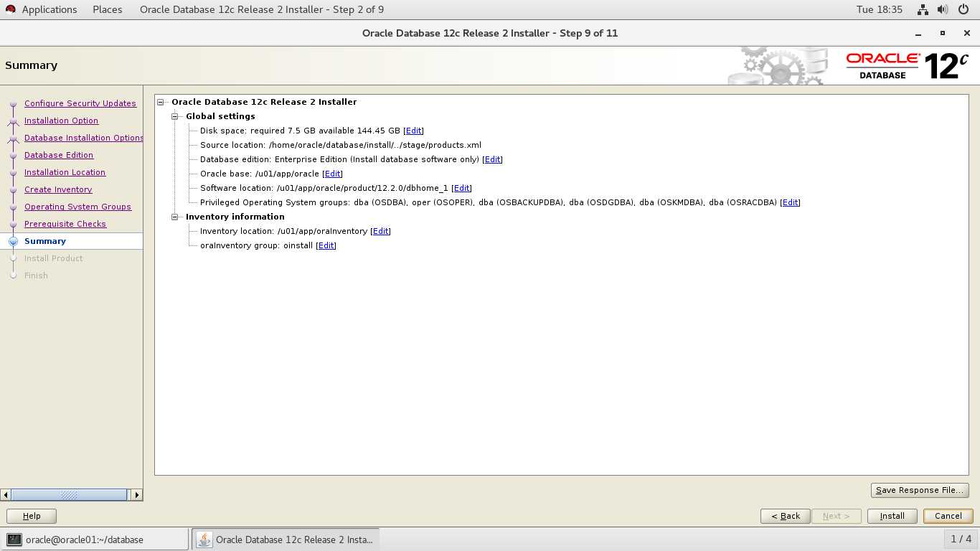The image size is (980, 551).
Task: Click Save Response File button
Action: [x=920, y=490]
